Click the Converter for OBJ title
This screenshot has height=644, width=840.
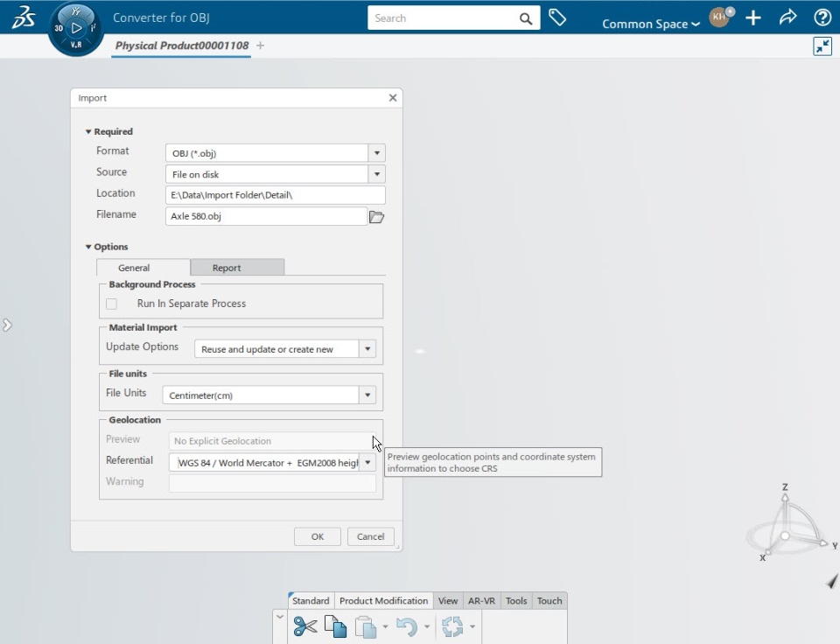(161, 17)
